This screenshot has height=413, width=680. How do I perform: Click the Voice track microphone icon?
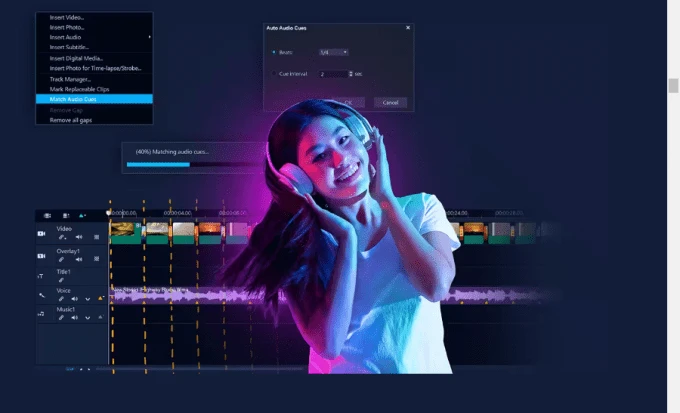tap(42, 295)
